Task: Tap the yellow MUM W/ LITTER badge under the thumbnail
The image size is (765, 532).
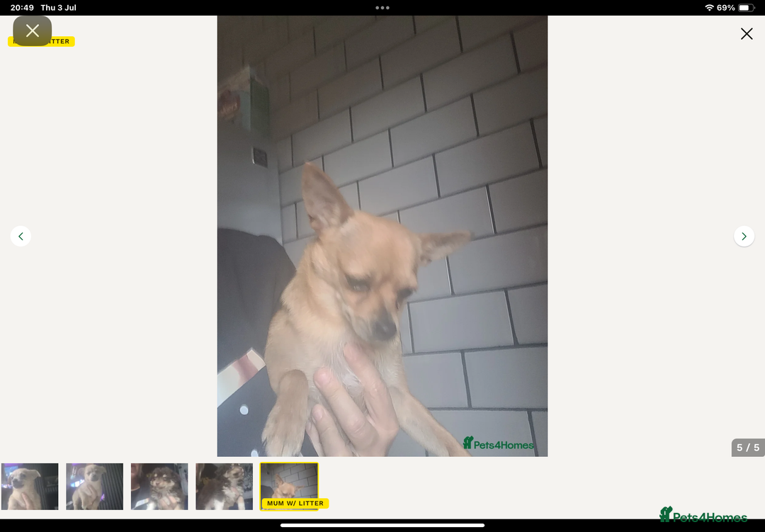Action: [294, 503]
